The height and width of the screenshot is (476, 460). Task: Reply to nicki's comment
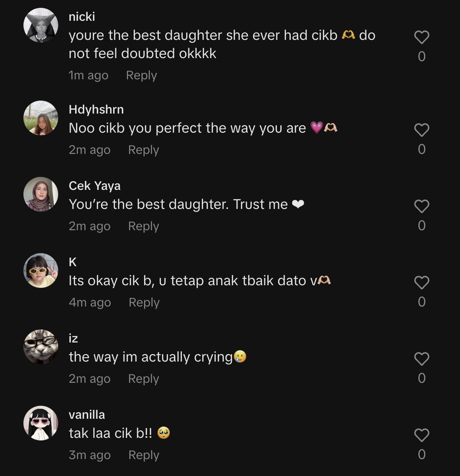pyautogui.click(x=141, y=75)
